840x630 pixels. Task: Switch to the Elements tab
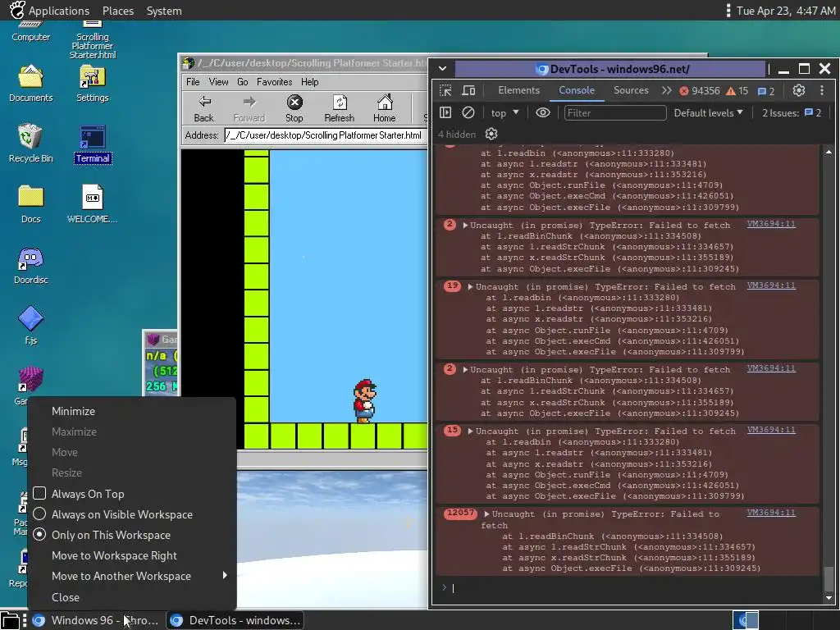click(518, 90)
